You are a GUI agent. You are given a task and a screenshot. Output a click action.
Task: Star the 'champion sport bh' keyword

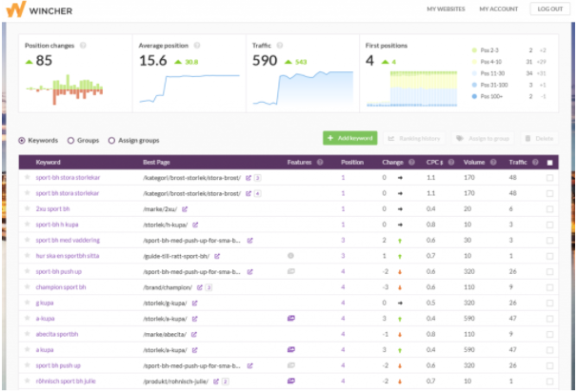tap(28, 286)
